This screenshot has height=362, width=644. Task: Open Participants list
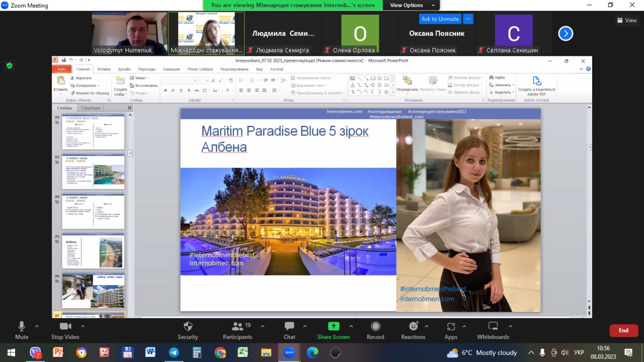[x=237, y=326]
